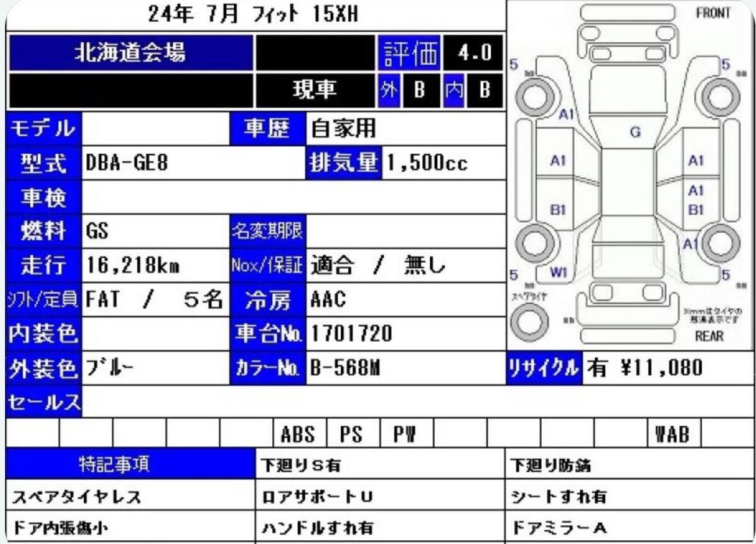Select the DBA-GE8 model code
The width and height of the screenshot is (756, 544).
[126, 163]
